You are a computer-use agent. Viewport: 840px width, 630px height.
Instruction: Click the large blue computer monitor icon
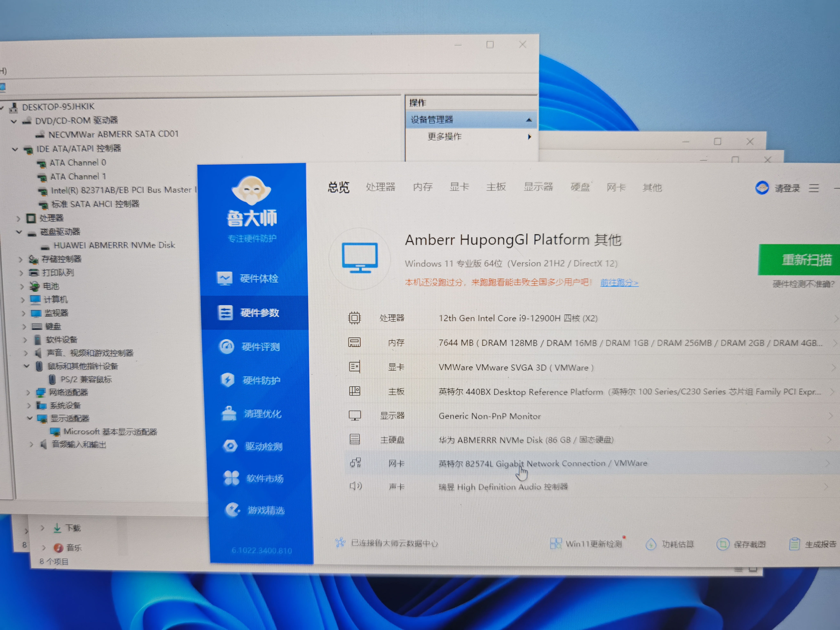tap(360, 258)
